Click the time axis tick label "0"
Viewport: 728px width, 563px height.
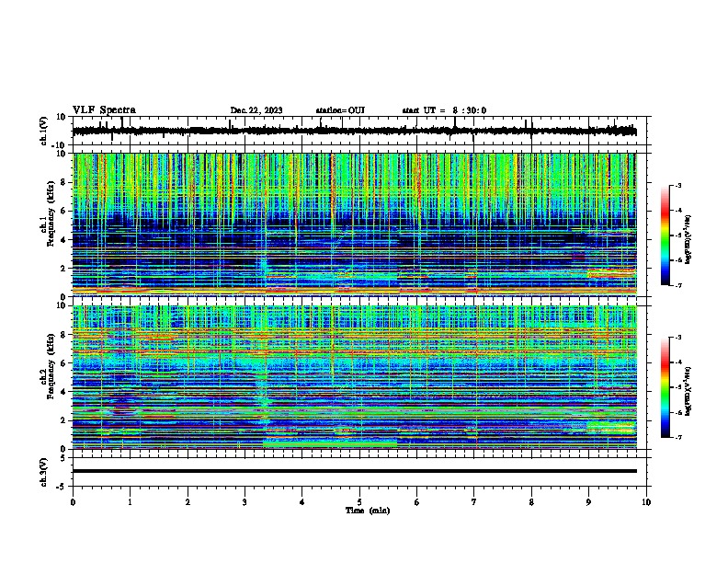(x=73, y=502)
